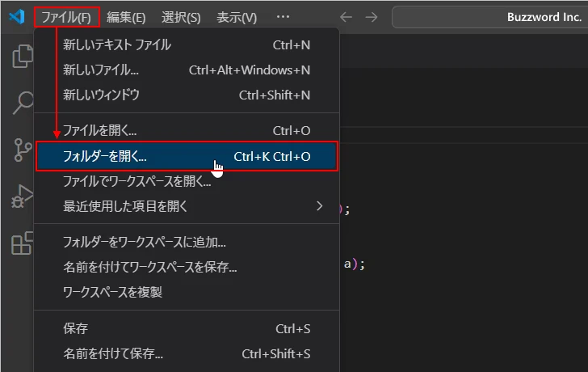Open the Run and Debug view icon
The image size is (588, 372).
point(23,197)
